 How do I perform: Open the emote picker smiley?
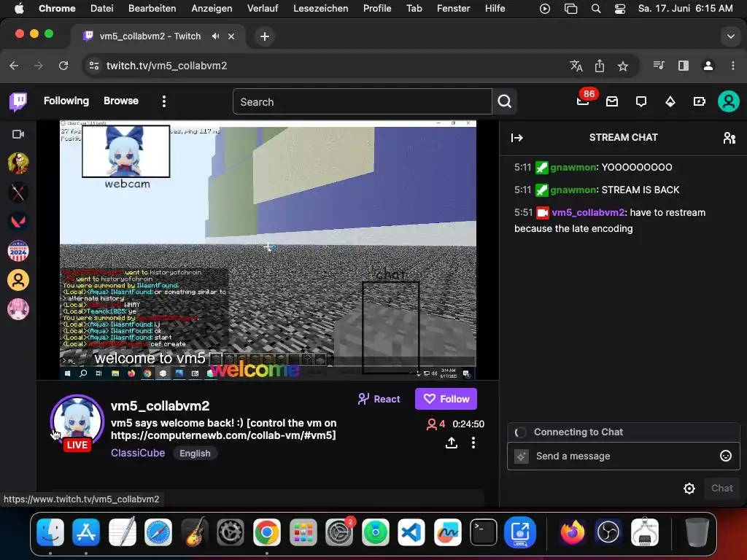point(726,456)
